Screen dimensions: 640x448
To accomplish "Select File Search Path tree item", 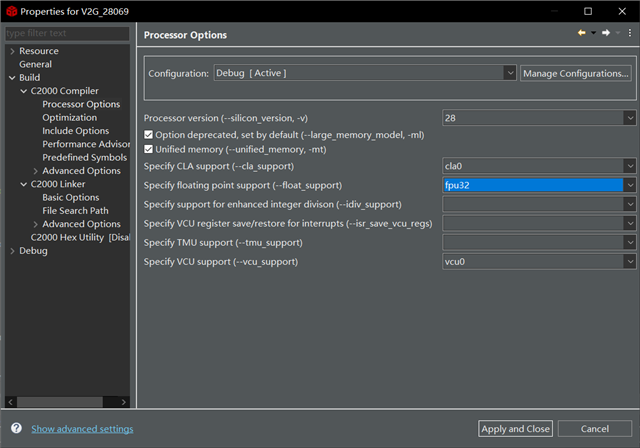I will click(x=75, y=211).
